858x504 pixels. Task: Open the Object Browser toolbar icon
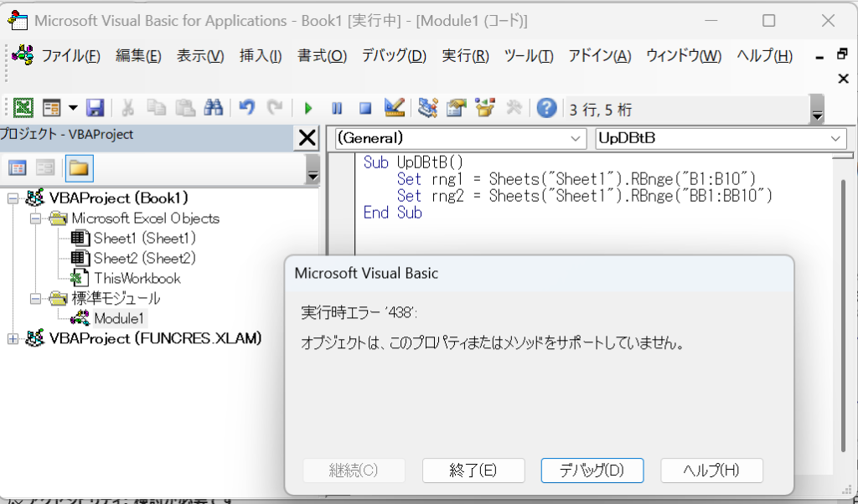coord(485,108)
